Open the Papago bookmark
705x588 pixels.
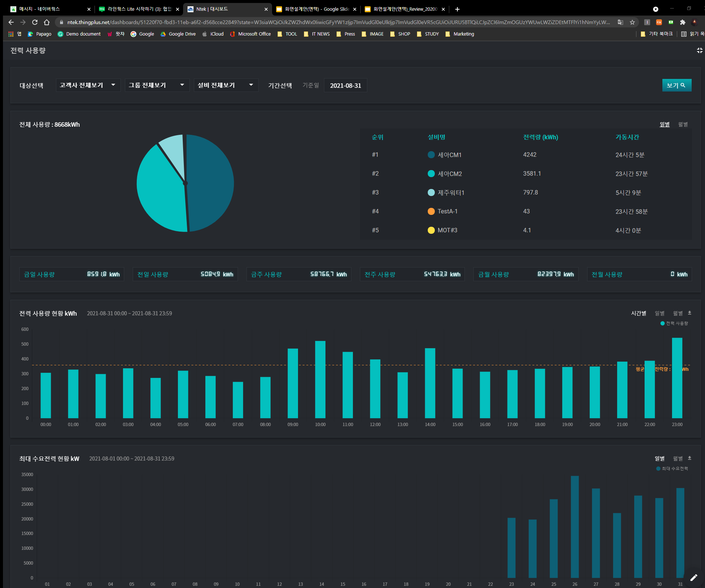click(x=40, y=34)
